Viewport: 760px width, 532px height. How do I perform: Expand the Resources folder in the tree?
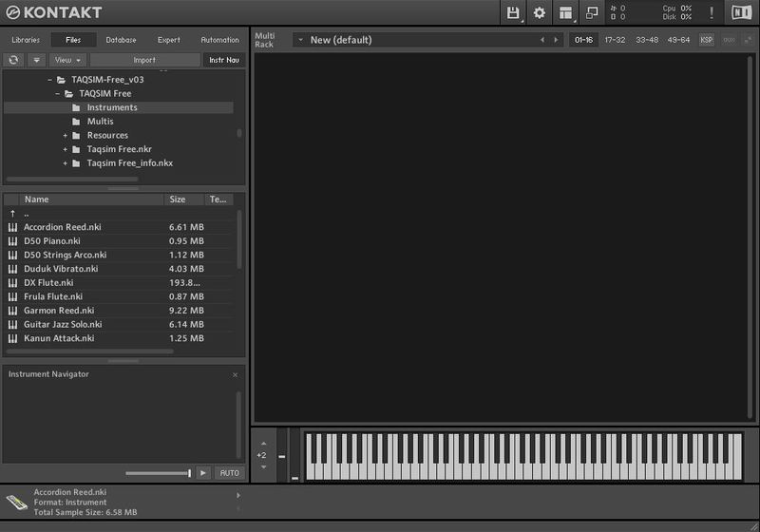[x=66, y=136]
